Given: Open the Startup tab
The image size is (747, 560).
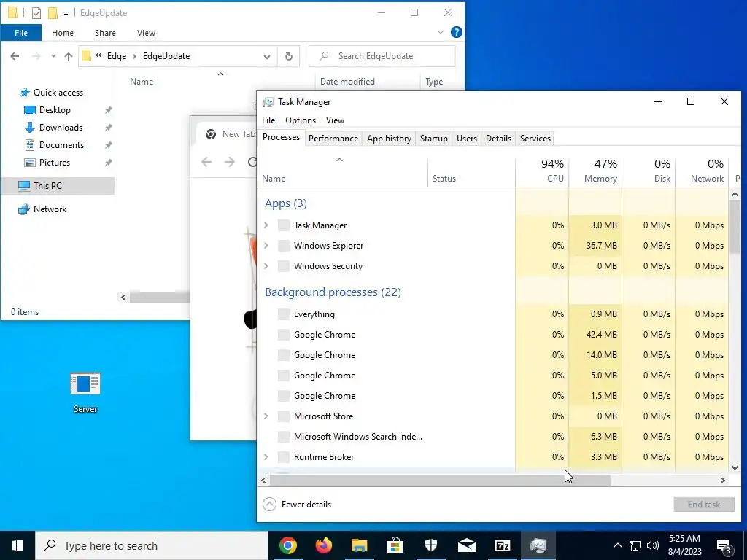Looking at the screenshot, I should (x=433, y=139).
